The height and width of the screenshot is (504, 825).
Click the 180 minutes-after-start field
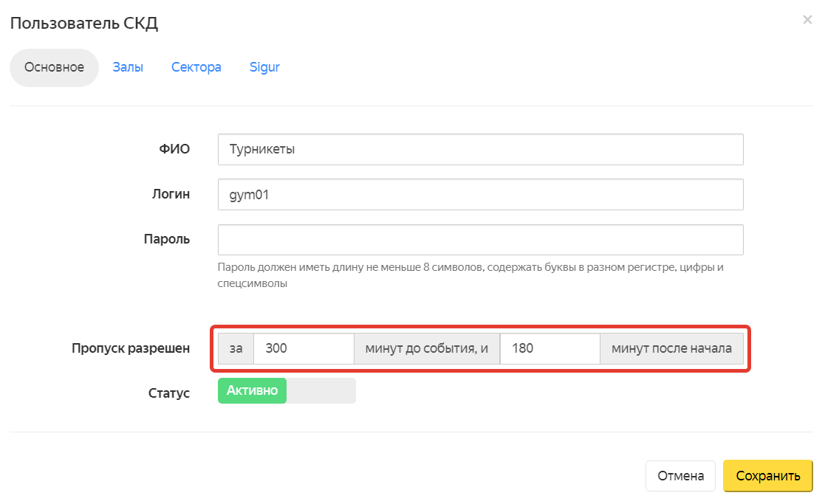click(x=550, y=349)
